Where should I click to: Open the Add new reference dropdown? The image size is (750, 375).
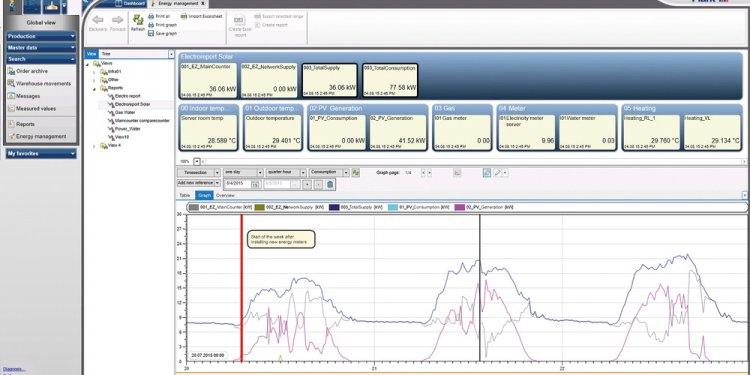[x=217, y=183]
